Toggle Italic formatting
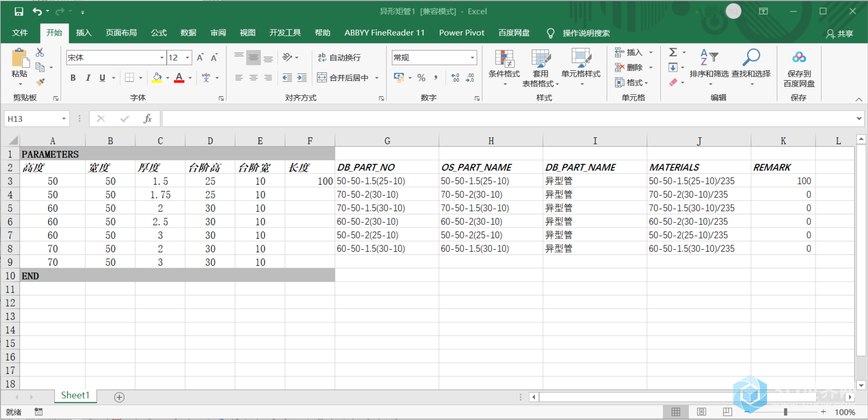 tap(88, 78)
